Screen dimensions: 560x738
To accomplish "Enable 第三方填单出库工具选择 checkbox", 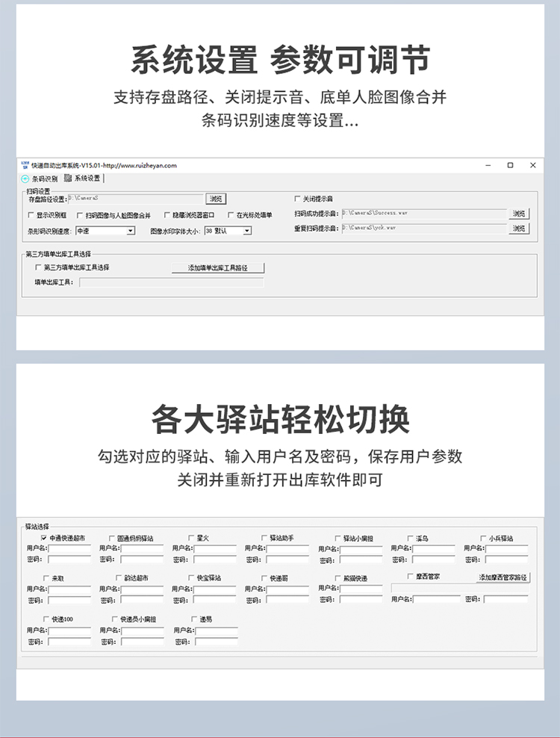I will [x=39, y=267].
